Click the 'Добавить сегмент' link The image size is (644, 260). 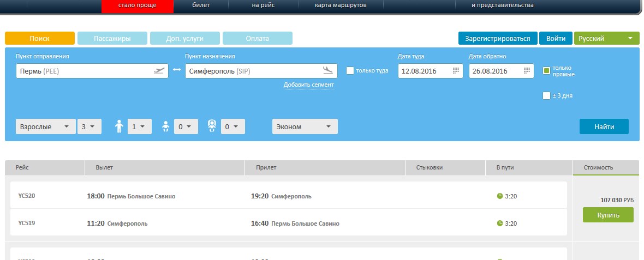point(308,85)
